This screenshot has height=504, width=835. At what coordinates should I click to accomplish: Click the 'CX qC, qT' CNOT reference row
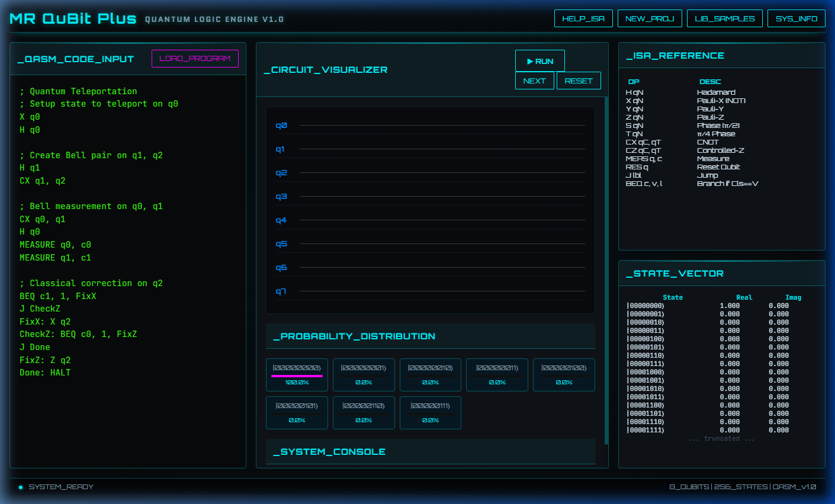coord(721,142)
